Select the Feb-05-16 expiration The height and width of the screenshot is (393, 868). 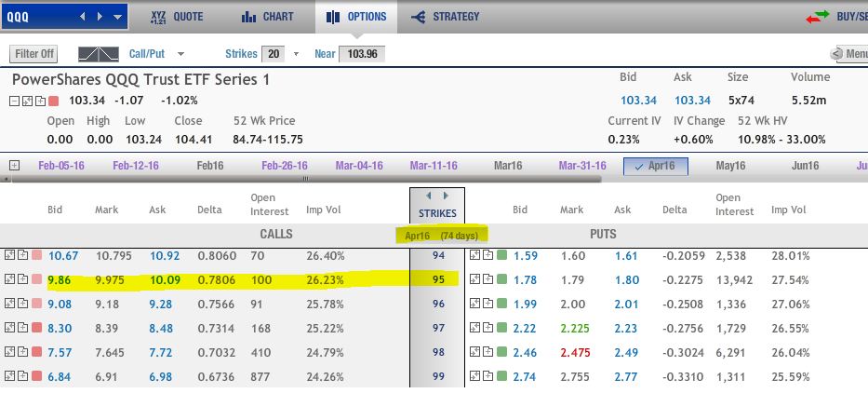point(61,166)
